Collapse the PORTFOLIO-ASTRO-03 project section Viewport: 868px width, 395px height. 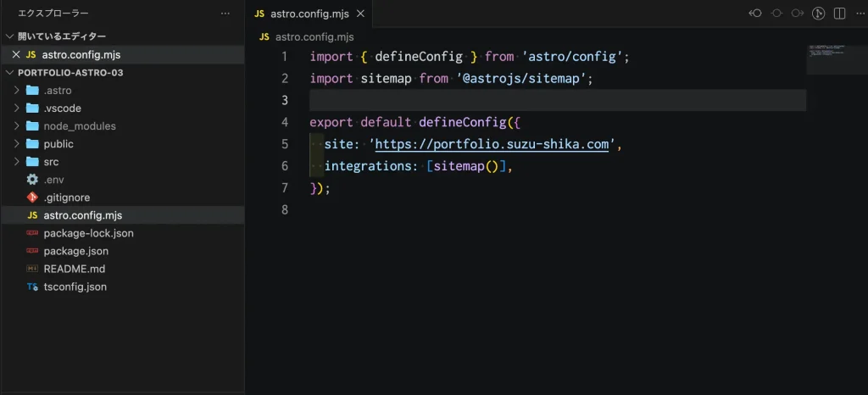tap(8, 72)
